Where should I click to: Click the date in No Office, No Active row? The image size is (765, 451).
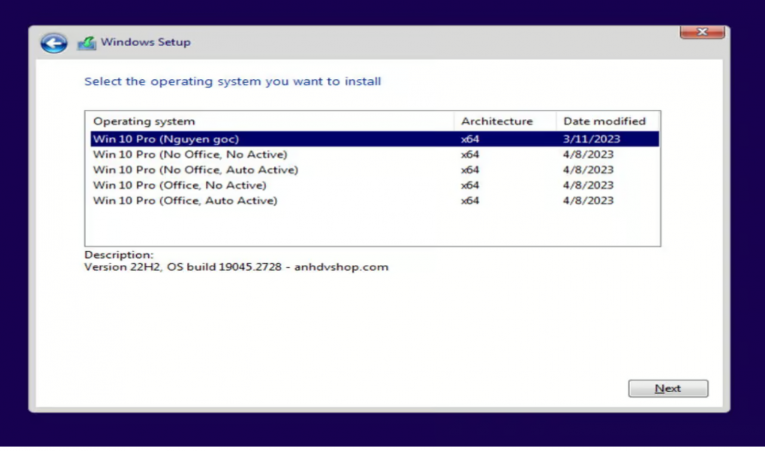pos(588,154)
